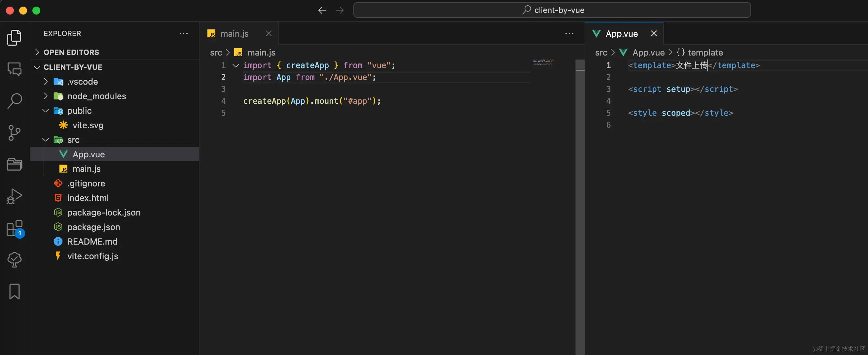Open README.md file

pos(115,241)
